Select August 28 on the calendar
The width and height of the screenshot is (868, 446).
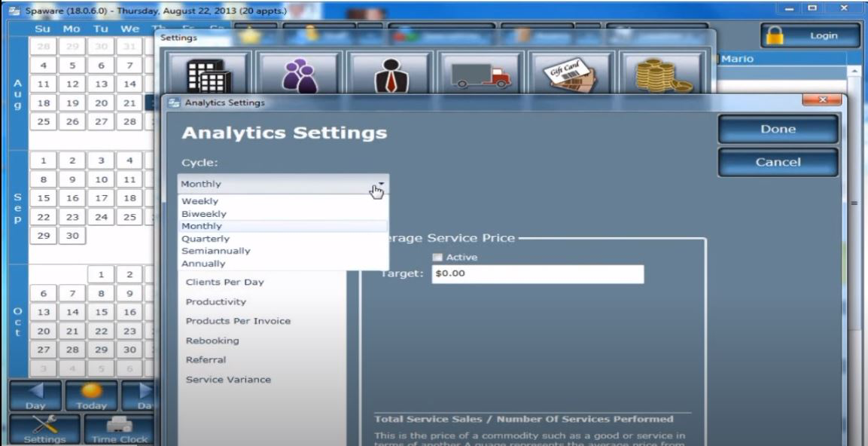point(129,122)
